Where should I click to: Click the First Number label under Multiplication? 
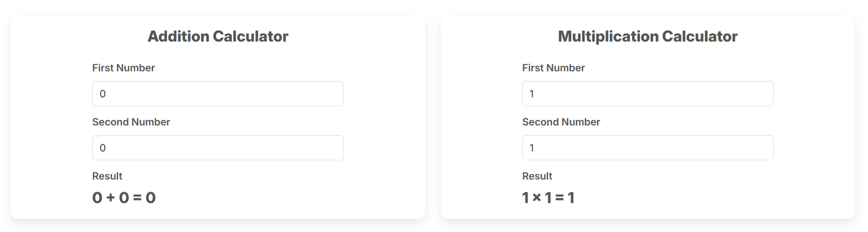coord(553,68)
